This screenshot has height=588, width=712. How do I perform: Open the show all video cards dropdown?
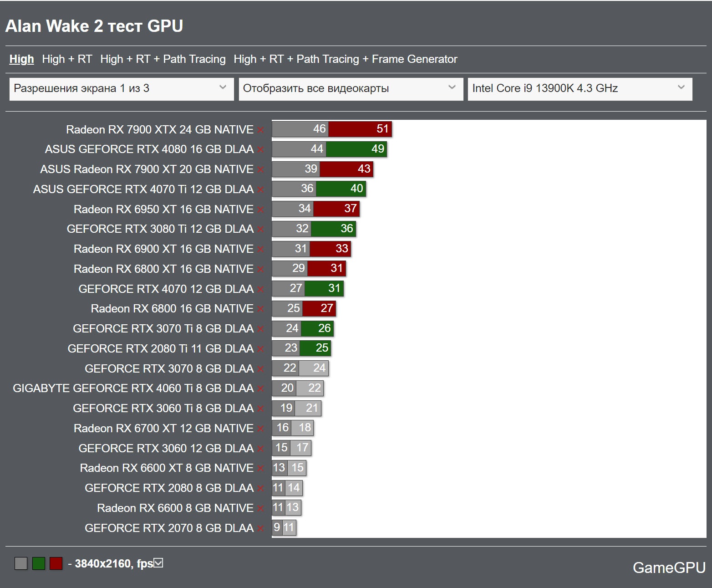351,89
